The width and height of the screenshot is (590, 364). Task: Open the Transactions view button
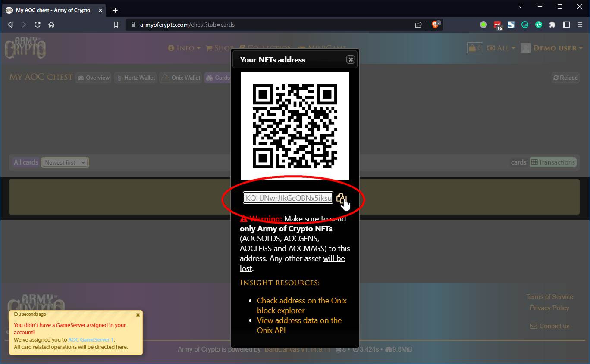tap(553, 162)
